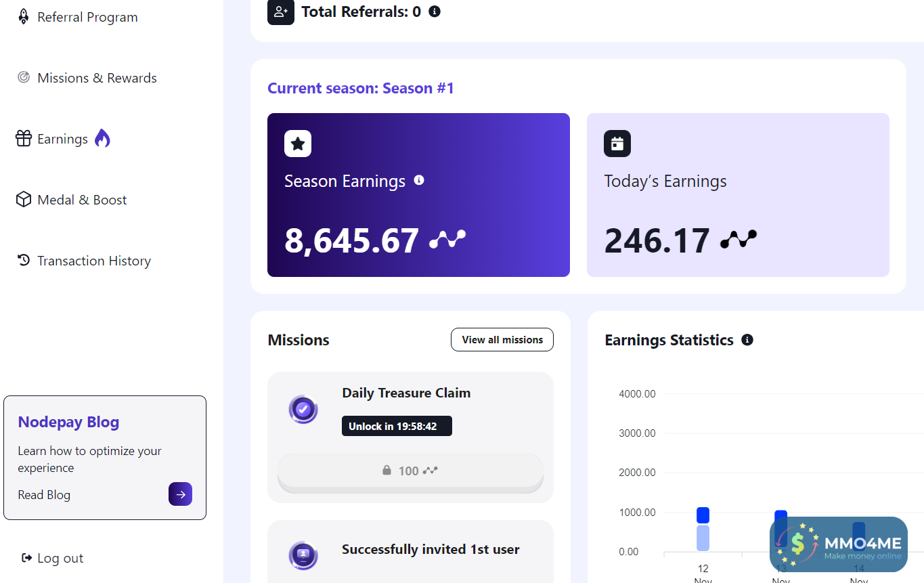Go to the Medal & Boost section
This screenshot has width=924, height=583.
82,200
